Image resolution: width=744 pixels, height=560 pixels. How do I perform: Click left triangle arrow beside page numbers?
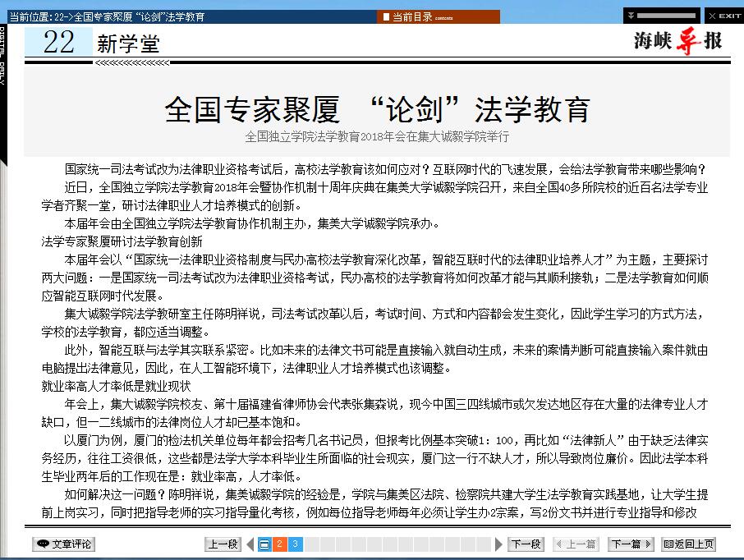[x=249, y=544]
